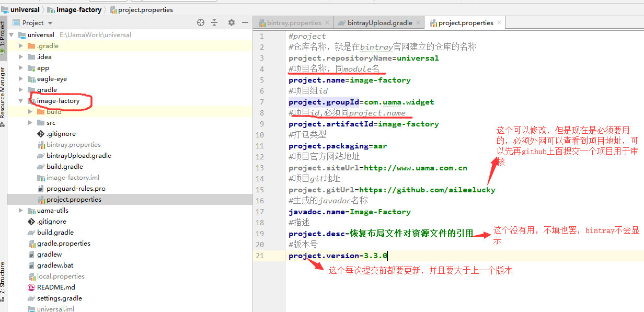644x312 pixels.
Task: Select proguard-rules.pro file
Action: point(76,189)
